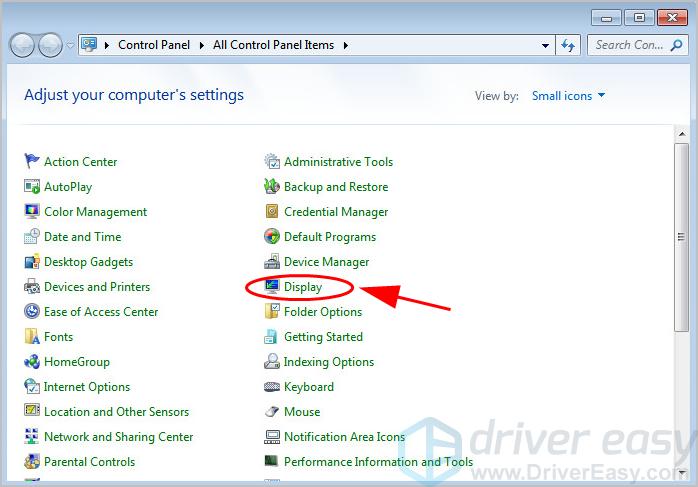Open the Date and Time clock icon
The height and width of the screenshot is (487, 698).
(32, 236)
